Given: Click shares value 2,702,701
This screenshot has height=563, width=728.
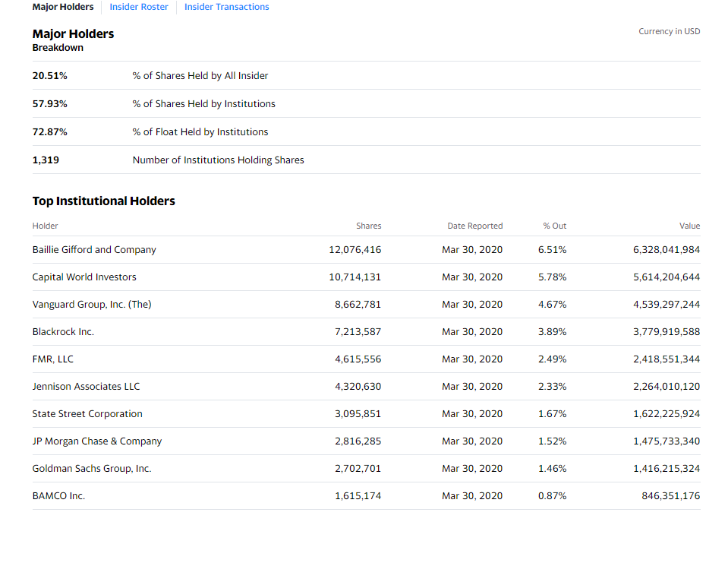Looking at the screenshot, I should coord(358,469).
